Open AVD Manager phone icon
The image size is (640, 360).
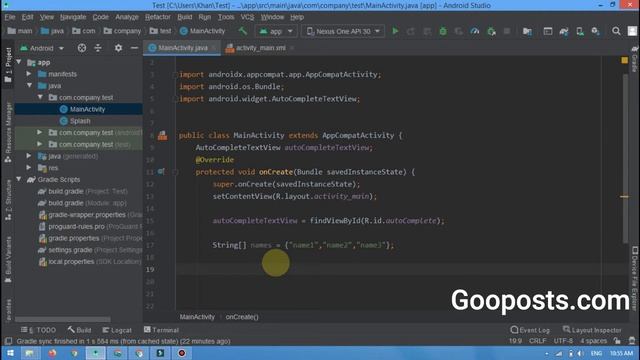click(x=580, y=31)
